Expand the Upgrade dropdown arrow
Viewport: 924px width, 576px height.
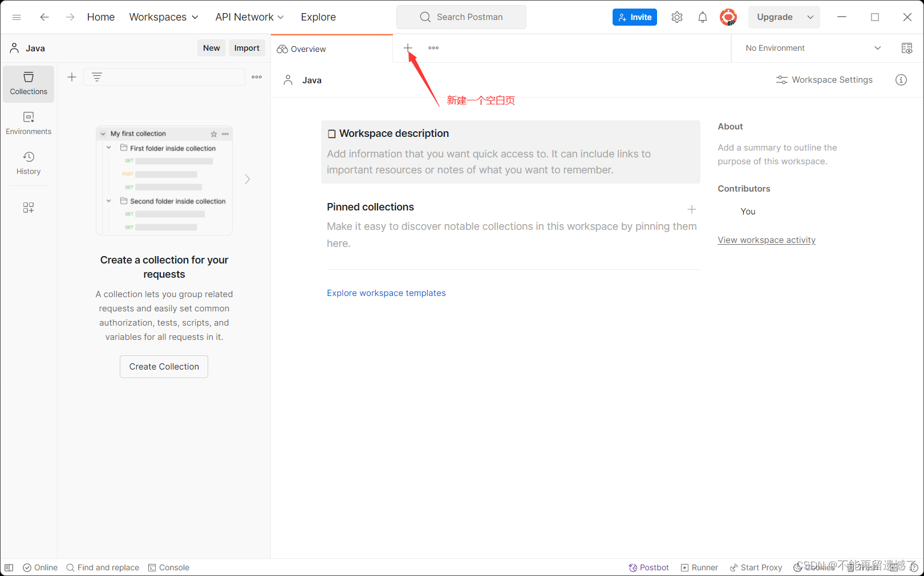(810, 17)
